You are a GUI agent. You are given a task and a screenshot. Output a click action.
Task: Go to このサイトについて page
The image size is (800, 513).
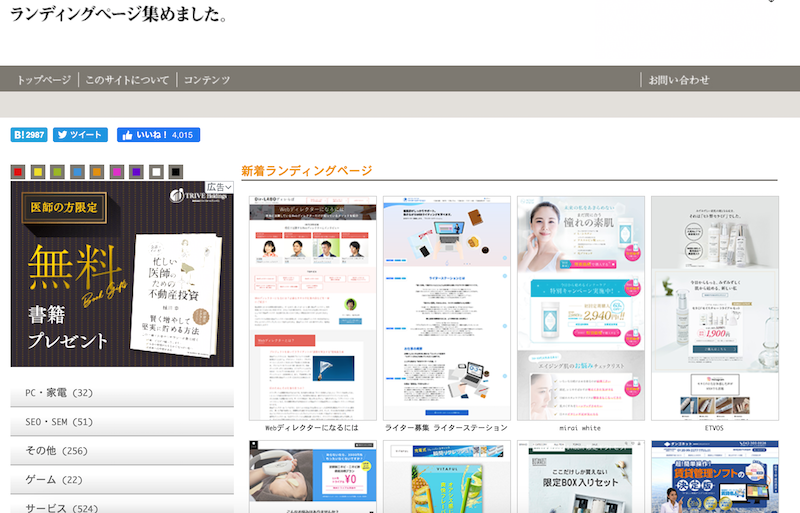127,80
